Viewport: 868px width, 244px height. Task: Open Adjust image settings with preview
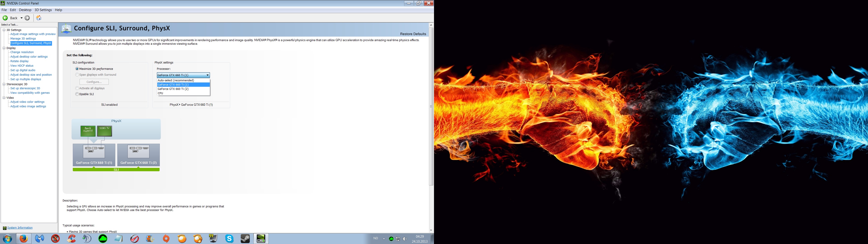(x=33, y=34)
